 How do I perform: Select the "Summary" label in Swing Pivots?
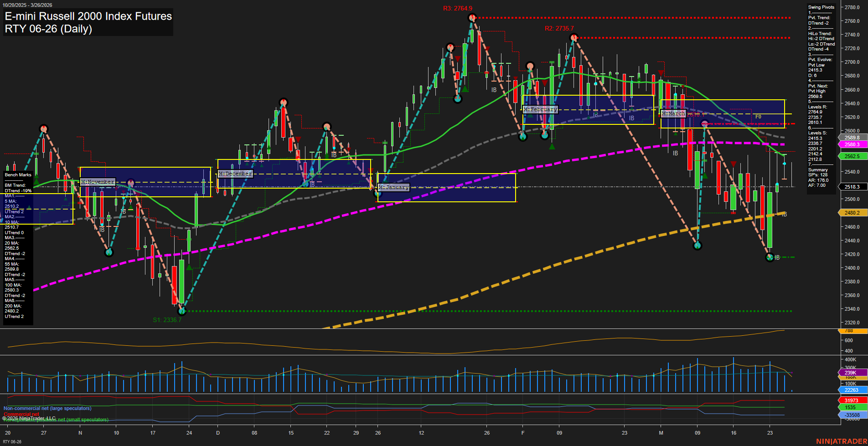pyautogui.click(x=818, y=170)
